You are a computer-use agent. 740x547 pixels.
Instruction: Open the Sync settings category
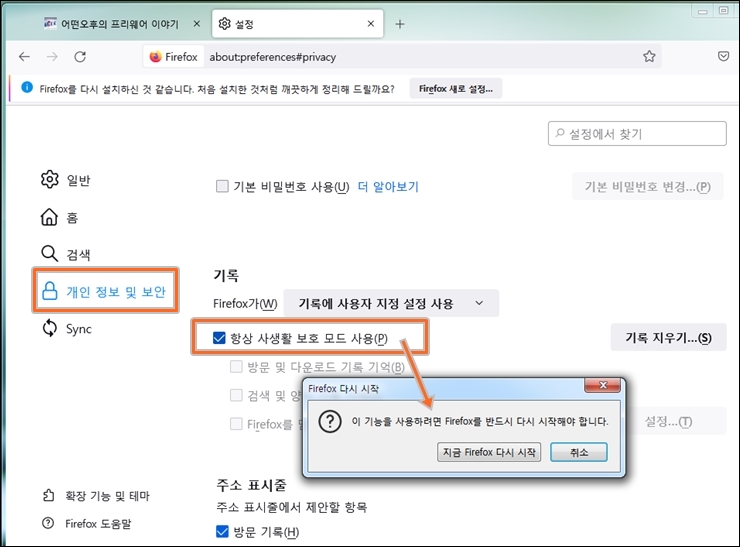coord(67,328)
